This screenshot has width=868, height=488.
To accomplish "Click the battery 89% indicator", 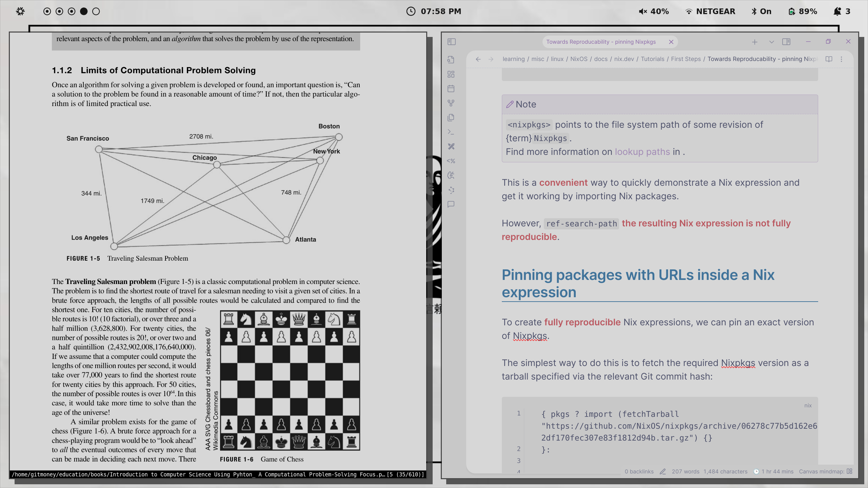I will point(802,11).
